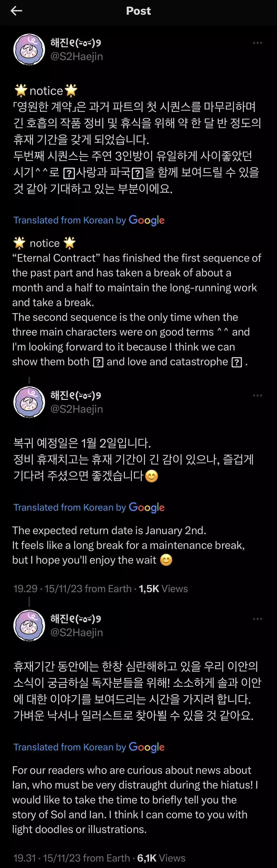Click the Korean text about January 2nd return
277x868 pixels.
[x=82, y=443]
